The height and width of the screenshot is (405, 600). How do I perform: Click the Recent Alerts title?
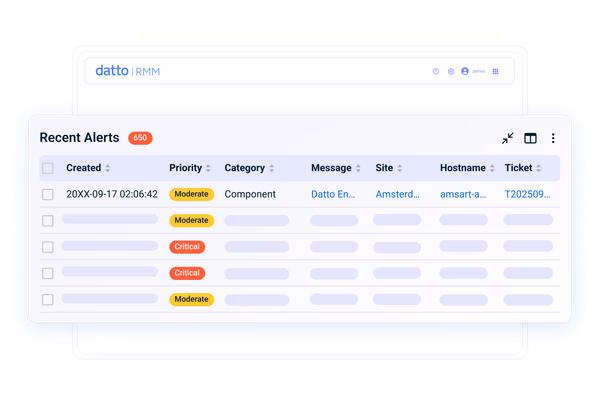(79, 137)
